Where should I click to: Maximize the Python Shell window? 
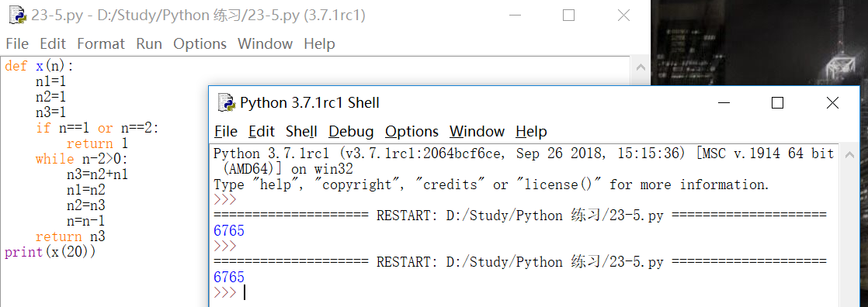[x=777, y=102]
